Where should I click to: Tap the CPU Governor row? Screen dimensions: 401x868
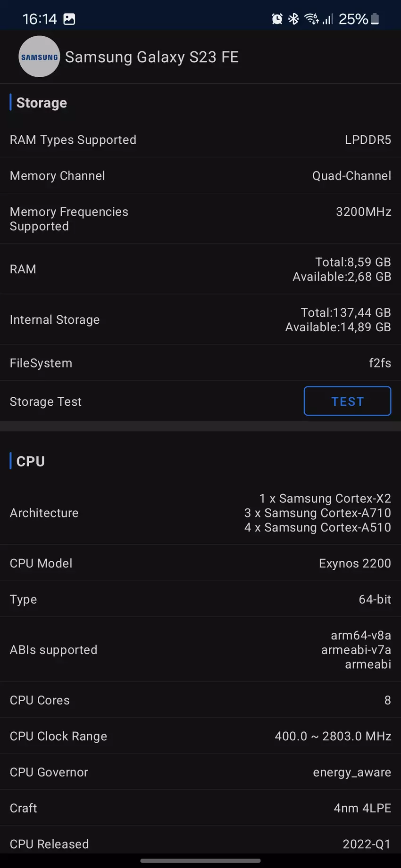tap(200, 772)
